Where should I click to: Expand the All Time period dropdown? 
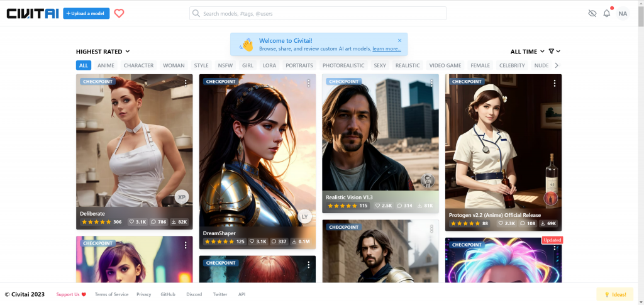coord(528,52)
